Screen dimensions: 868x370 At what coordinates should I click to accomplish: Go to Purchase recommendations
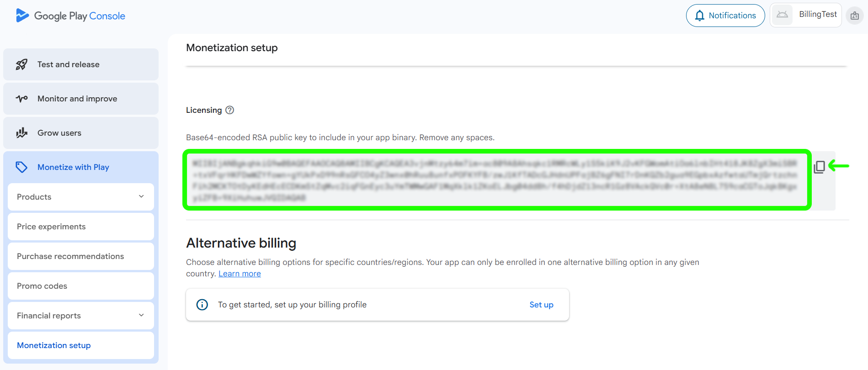(70, 256)
